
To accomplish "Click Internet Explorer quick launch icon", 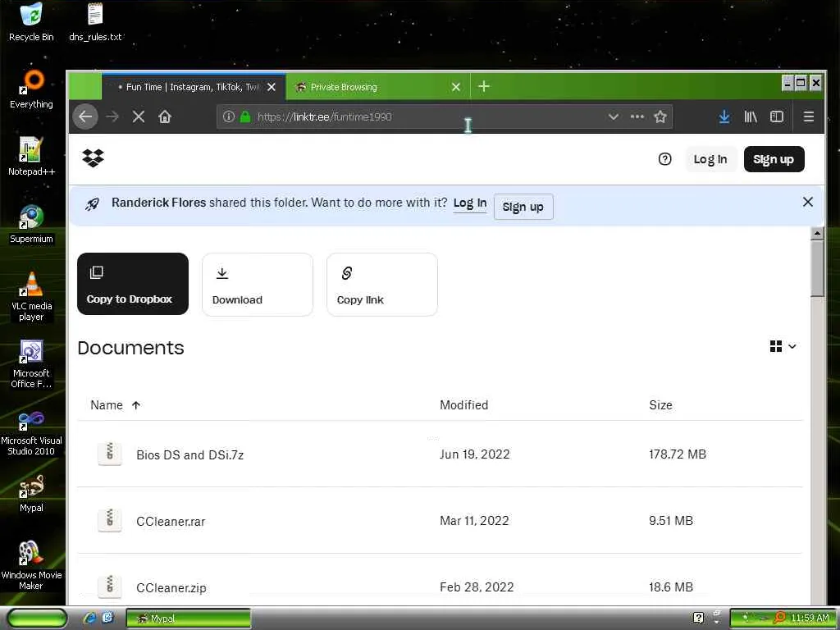I will pos(89,618).
